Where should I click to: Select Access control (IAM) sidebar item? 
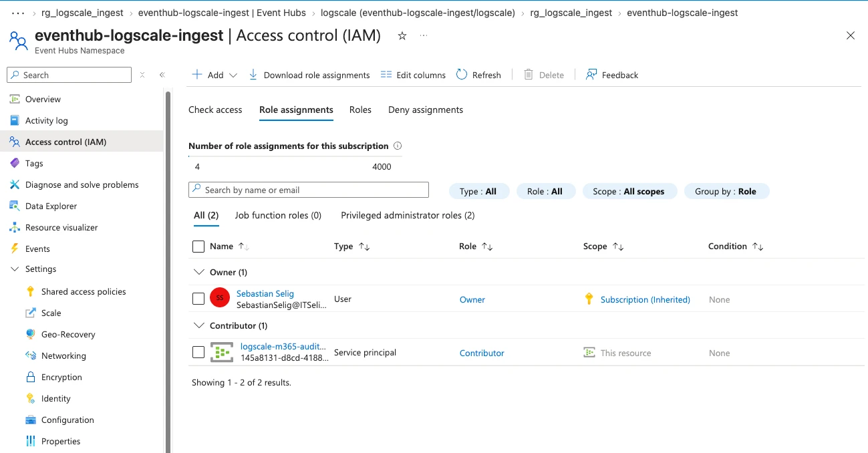(65, 142)
